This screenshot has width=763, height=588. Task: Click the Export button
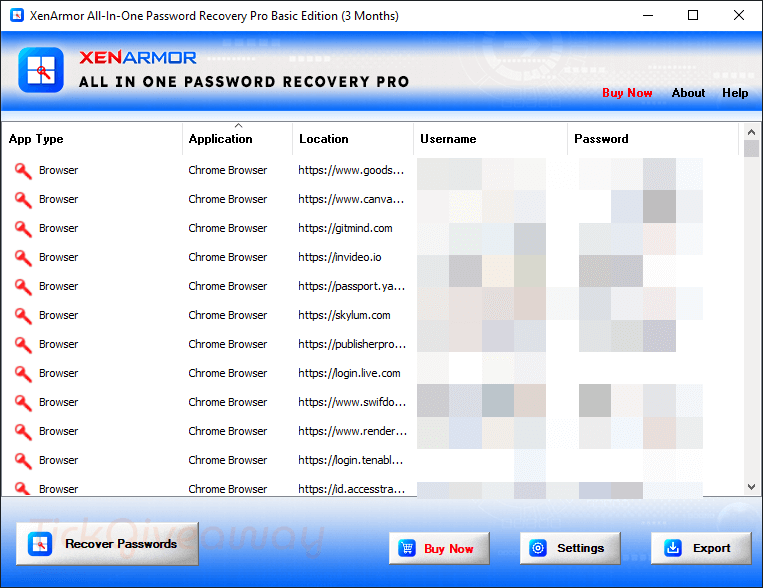pos(701,548)
